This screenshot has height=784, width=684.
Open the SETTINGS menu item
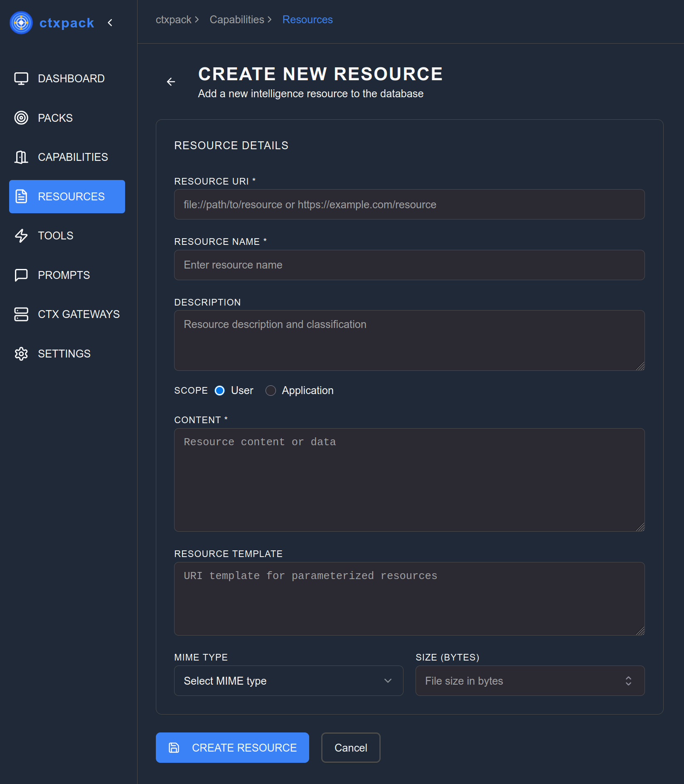coord(67,354)
